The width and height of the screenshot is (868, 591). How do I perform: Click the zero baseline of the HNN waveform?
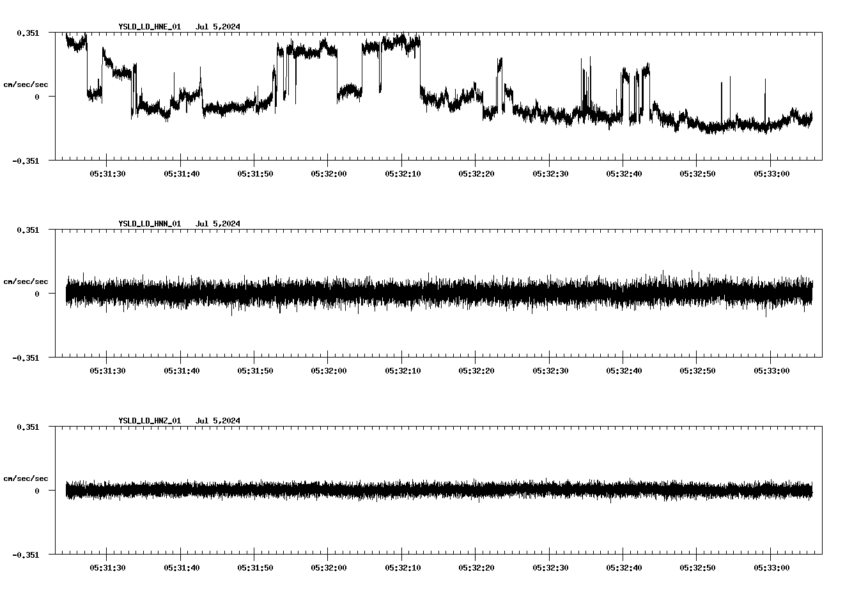click(x=435, y=294)
